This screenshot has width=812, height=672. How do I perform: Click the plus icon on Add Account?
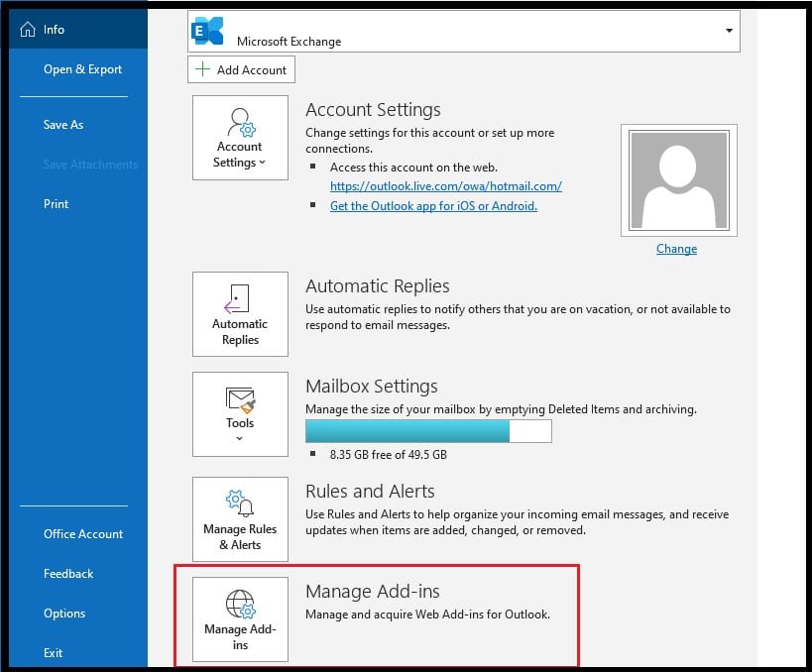pos(202,68)
